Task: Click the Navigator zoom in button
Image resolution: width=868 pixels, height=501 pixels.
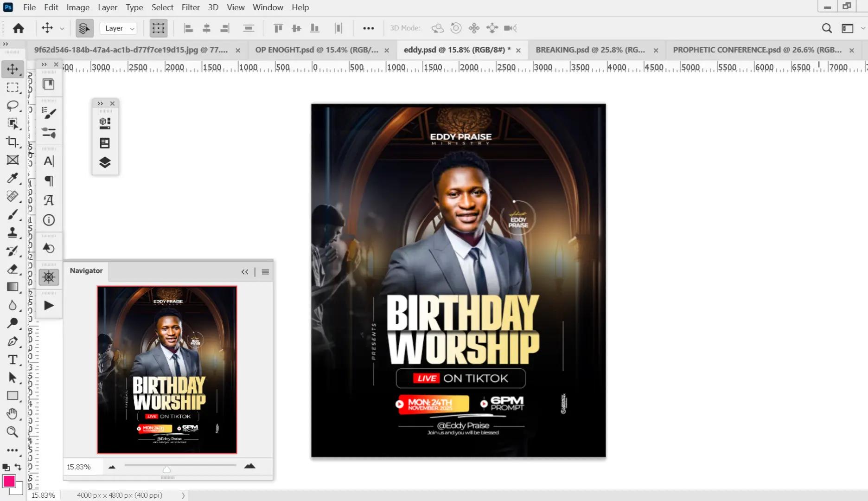Action: pos(249,466)
